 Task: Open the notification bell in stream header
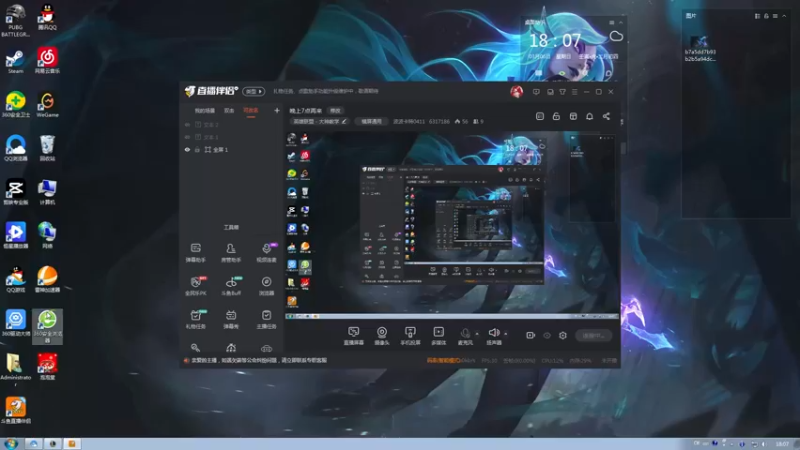pyautogui.click(x=589, y=116)
